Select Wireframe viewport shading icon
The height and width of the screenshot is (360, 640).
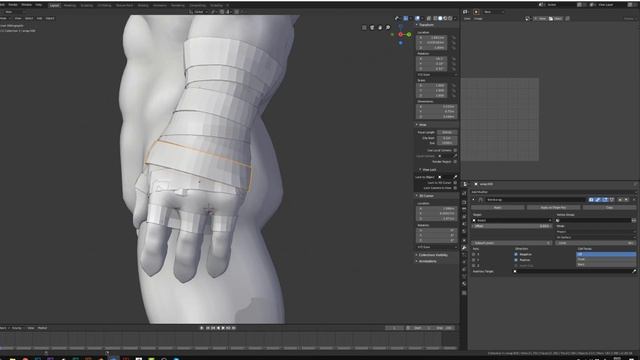click(x=435, y=18)
